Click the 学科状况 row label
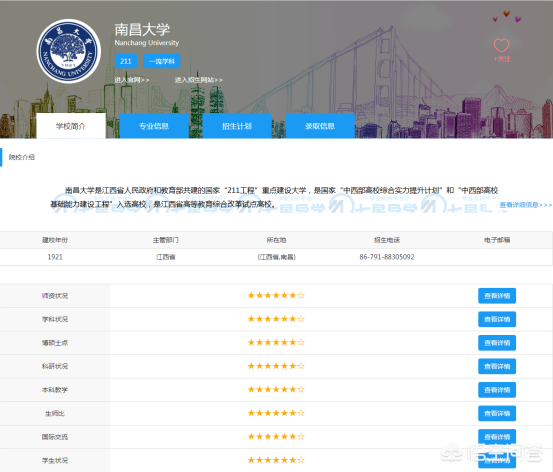 click(55, 319)
